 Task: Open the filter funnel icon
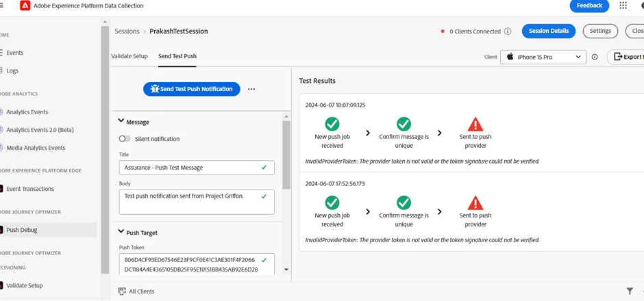pyautogui.click(x=630, y=291)
